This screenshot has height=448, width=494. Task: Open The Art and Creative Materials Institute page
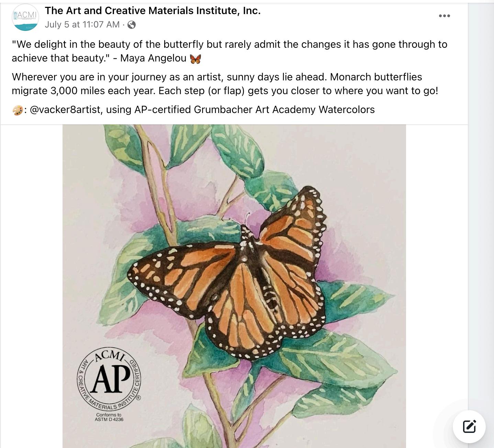(153, 11)
